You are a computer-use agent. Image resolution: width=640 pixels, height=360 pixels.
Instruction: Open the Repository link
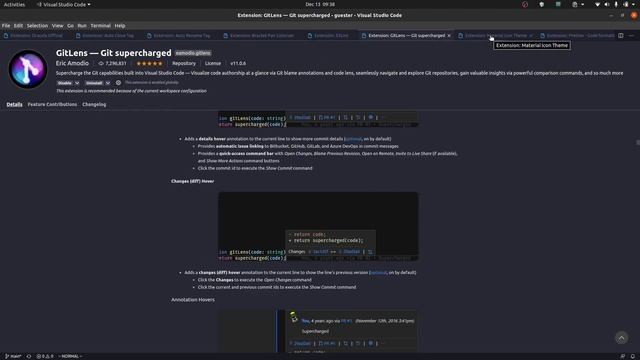184,64
